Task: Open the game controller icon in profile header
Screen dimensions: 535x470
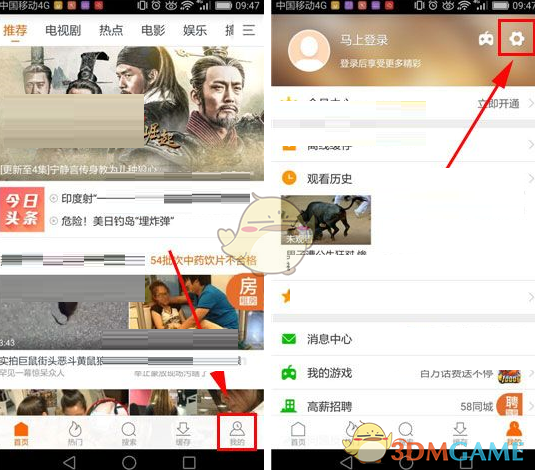Action: click(x=486, y=39)
